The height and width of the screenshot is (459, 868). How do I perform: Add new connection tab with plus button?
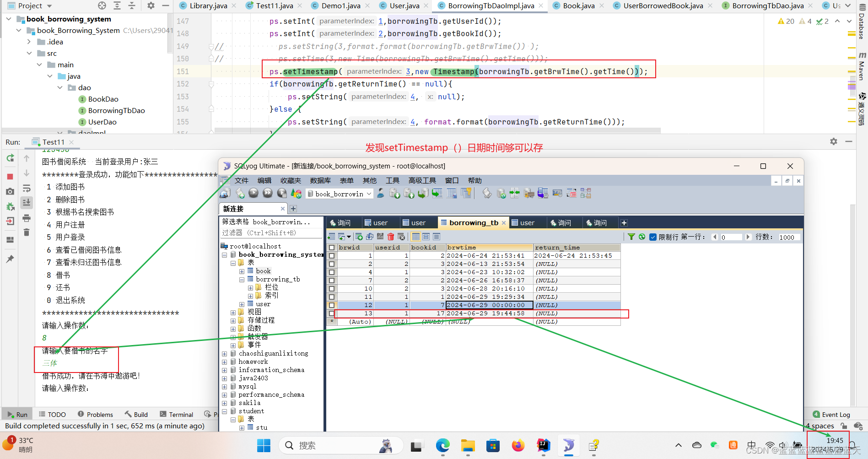pos(293,209)
